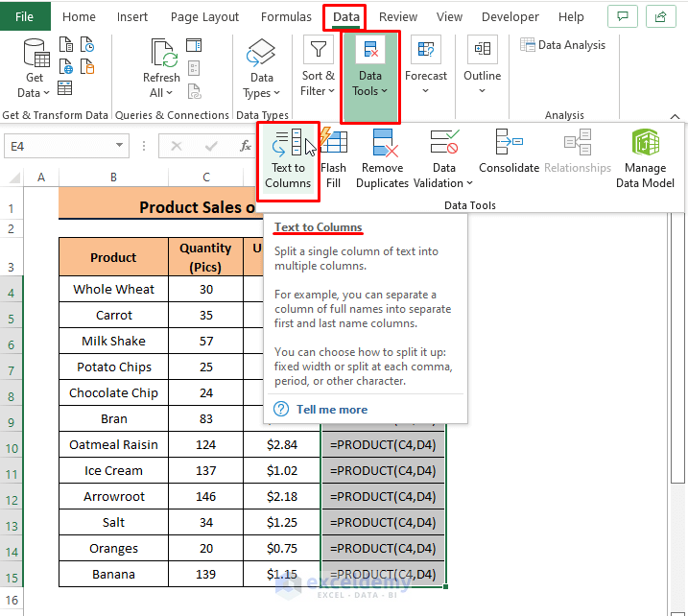This screenshot has height=616, width=688.
Task: Open Manage Data Model
Action: pyautogui.click(x=645, y=144)
